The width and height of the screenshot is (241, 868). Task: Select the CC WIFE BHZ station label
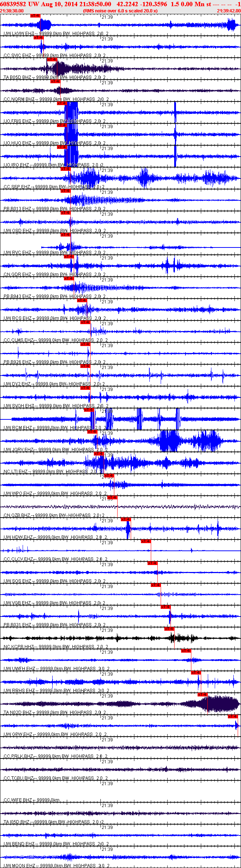pos(18,800)
